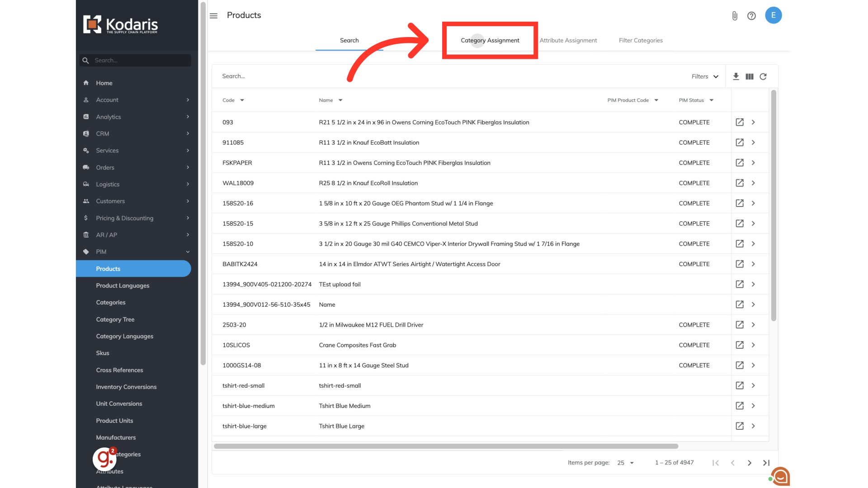Sort by the Code column arrow
The image size is (868, 488).
coord(242,100)
